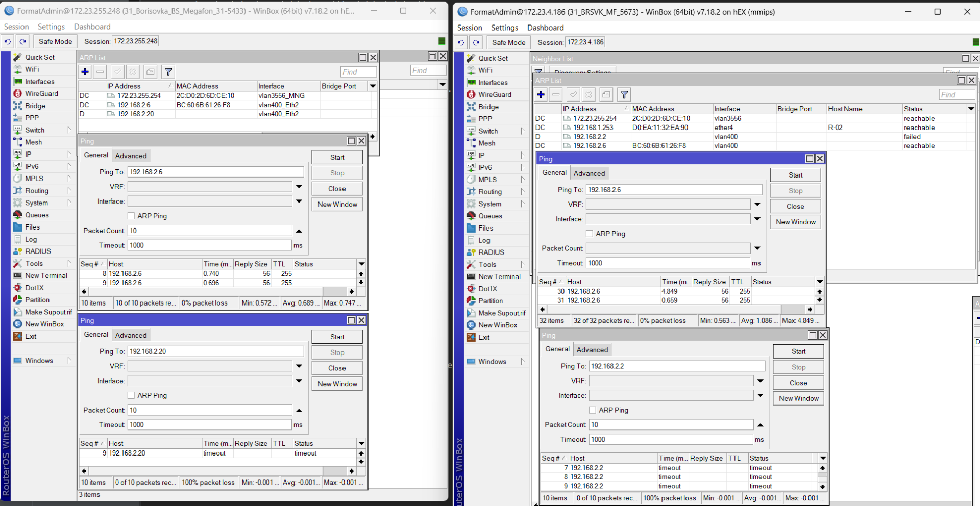Open the ARP List filter in right window
Screen dimensions: 980x506
click(x=624, y=94)
